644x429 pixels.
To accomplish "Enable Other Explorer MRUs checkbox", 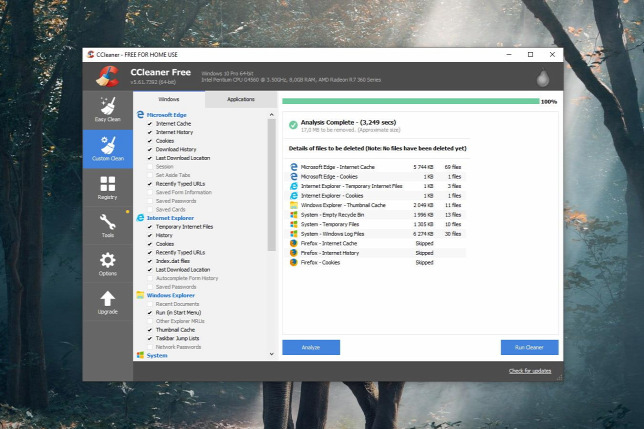I will (150, 321).
